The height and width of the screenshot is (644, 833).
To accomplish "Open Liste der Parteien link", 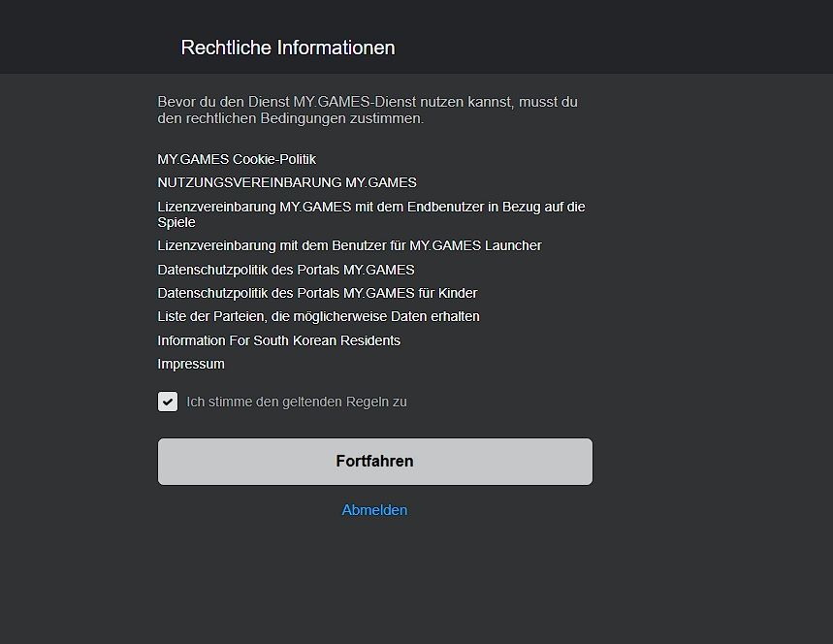I will pyautogui.click(x=318, y=317).
